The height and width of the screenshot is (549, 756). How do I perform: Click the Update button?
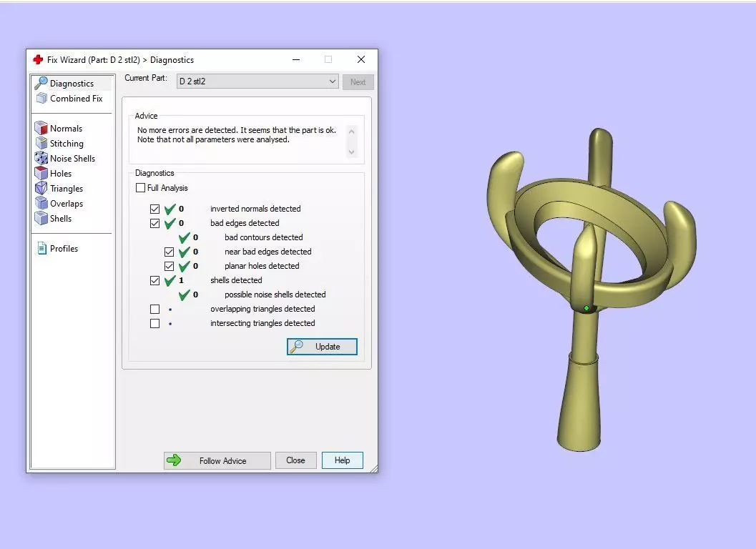click(x=322, y=347)
